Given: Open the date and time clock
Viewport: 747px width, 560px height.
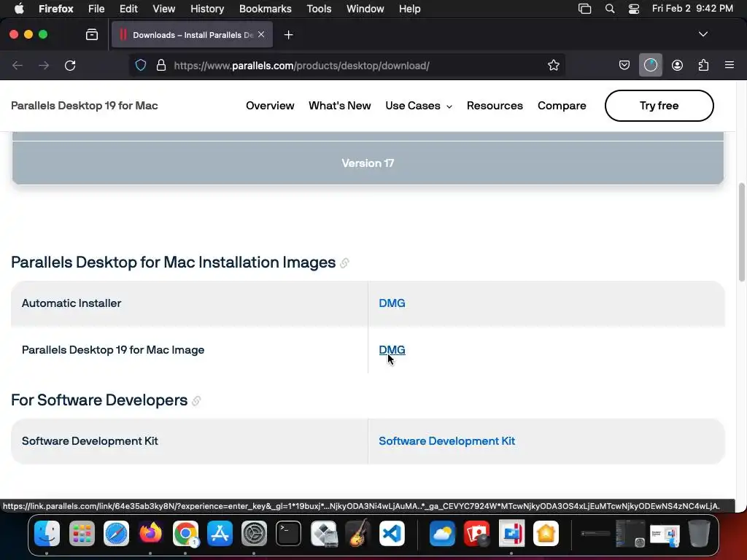Looking at the screenshot, I should click(692, 9).
